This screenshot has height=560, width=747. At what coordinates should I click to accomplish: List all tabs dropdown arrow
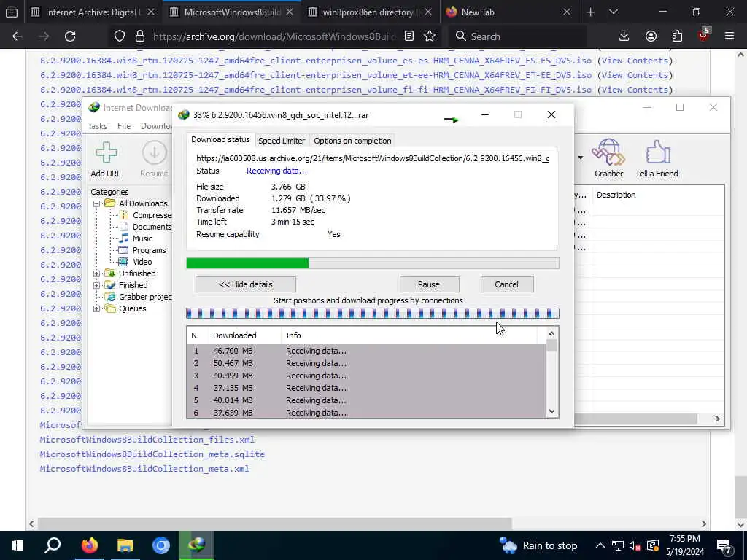click(x=614, y=12)
